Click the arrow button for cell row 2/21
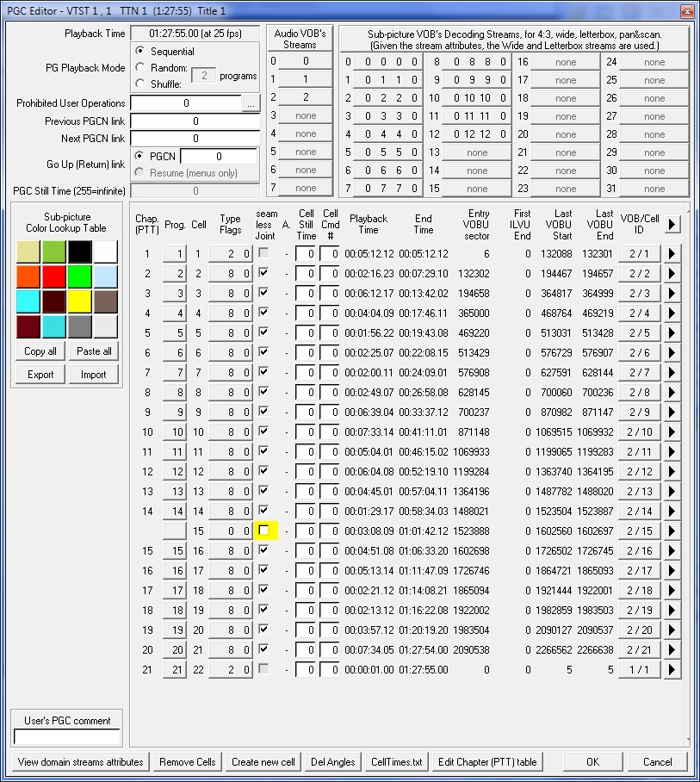 [672, 650]
